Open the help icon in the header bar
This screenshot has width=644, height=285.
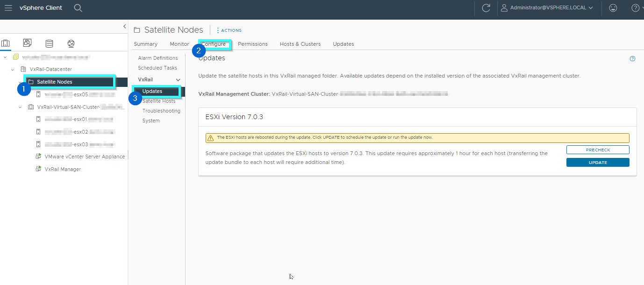click(635, 8)
